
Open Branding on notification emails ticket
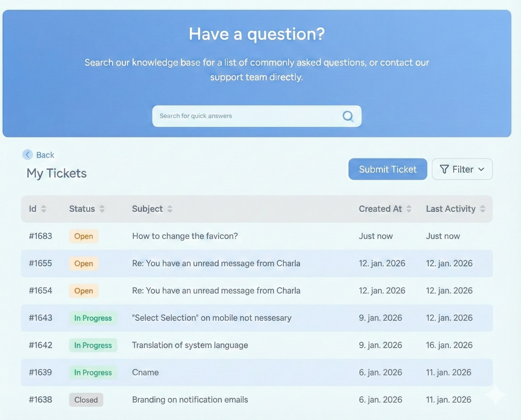point(190,400)
